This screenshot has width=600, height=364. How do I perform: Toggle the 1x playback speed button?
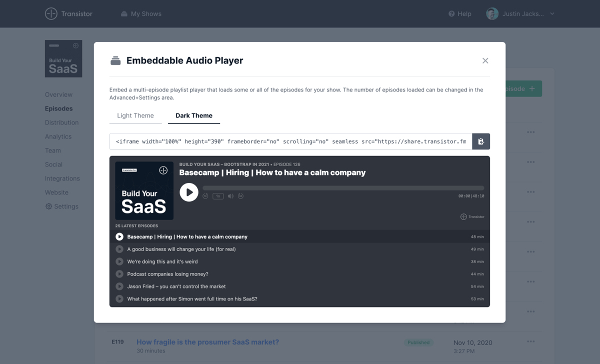tap(218, 196)
